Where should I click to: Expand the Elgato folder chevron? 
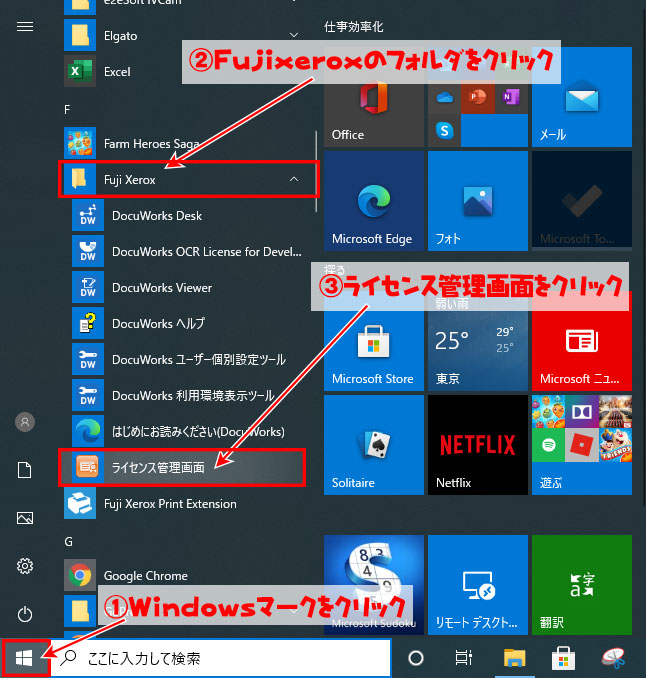coord(294,35)
